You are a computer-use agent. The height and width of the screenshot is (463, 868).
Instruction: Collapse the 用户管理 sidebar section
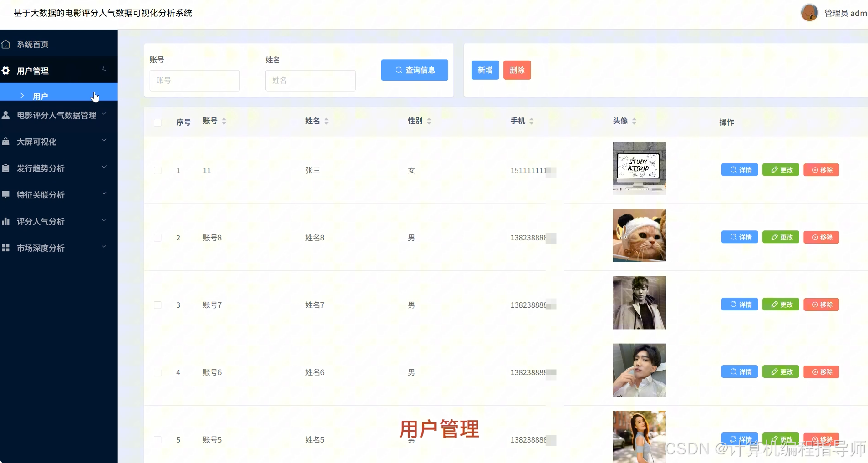point(104,69)
